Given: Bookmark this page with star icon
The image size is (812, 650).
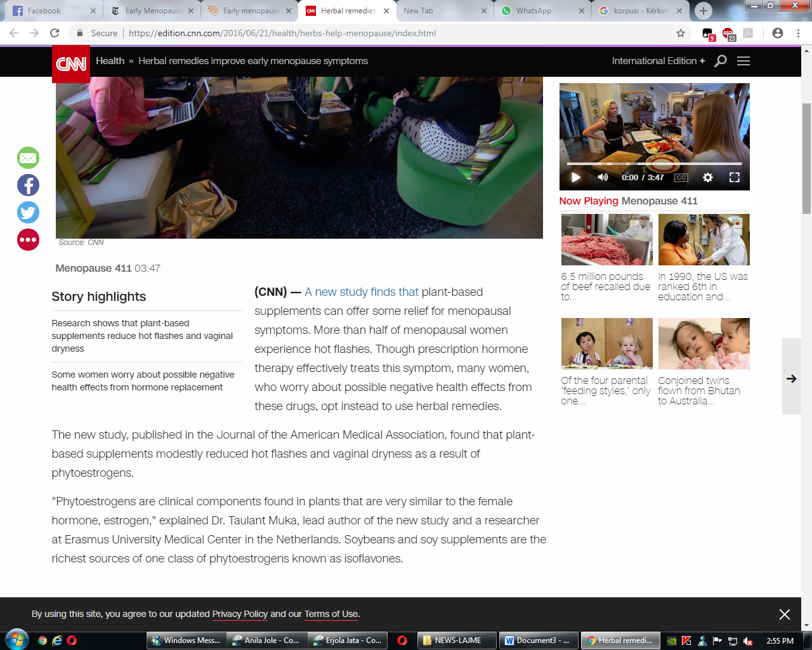Looking at the screenshot, I should click(x=681, y=33).
